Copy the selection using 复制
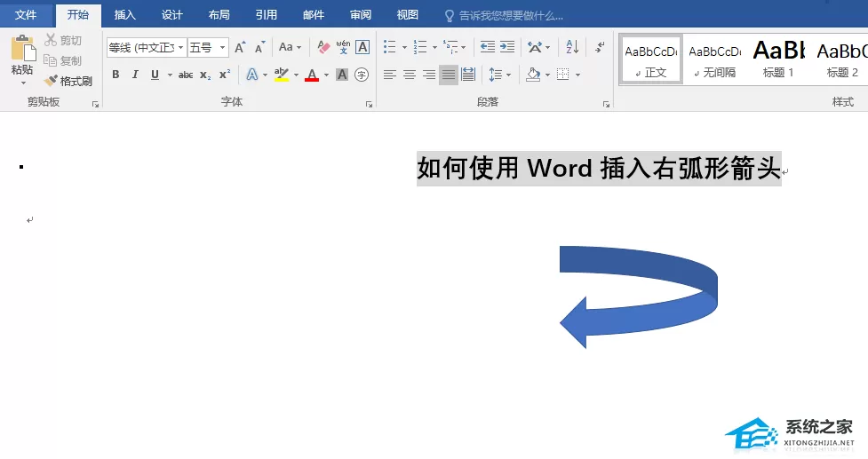Viewport: 868px width, 459px height. tap(62, 60)
